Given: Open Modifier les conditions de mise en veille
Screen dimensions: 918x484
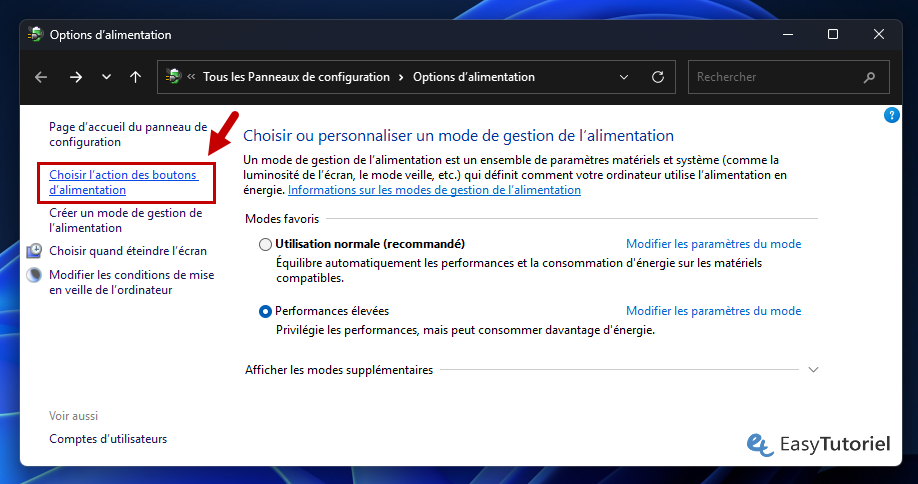Looking at the screenshot, I should [132, 282].
